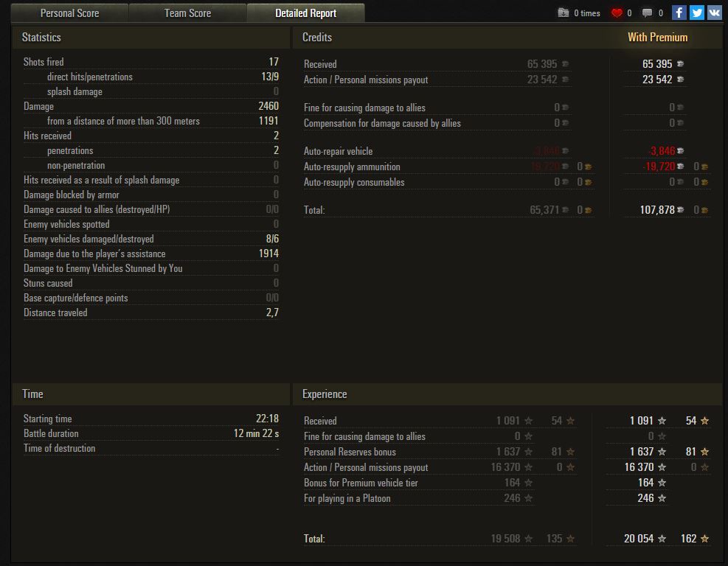The height and width of the screenshot is (566, 728).
Task: Share the report on VK
Action: (x=714, y=13)
